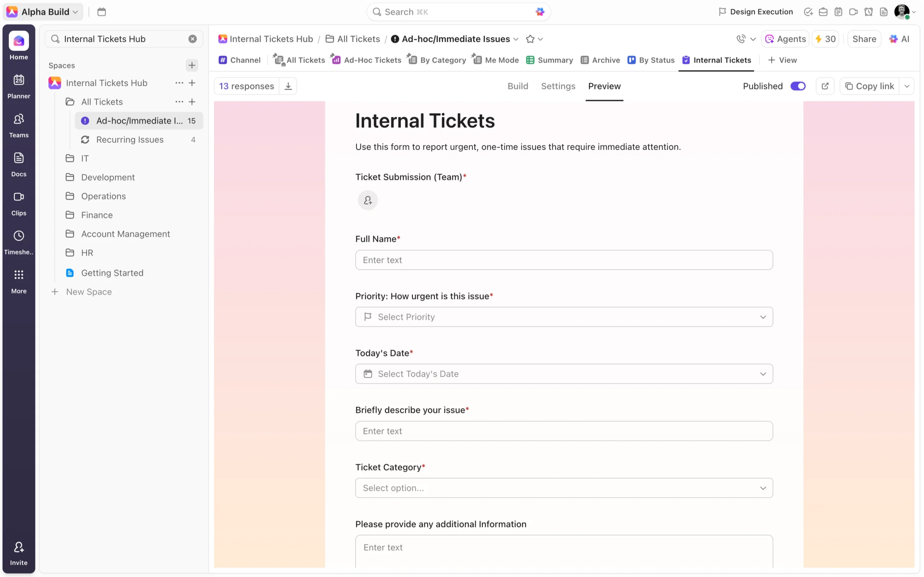Toggle the Published switch off
The height and width of the screenshot is (577, 924).
point(798,86)
